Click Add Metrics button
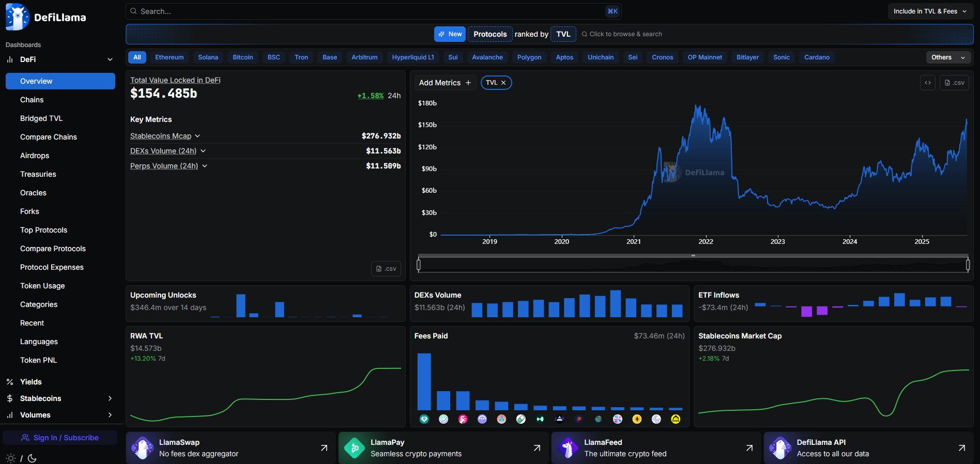Image resolution: width=980 pixels, height=464 pixels. point(445,83)
